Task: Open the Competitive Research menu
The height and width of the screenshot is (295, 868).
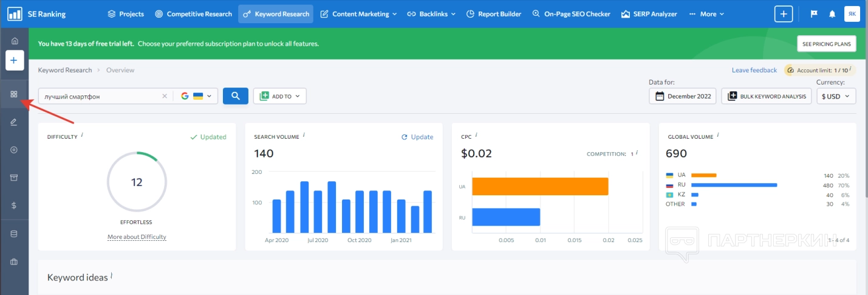Action: tap(193, 14)
